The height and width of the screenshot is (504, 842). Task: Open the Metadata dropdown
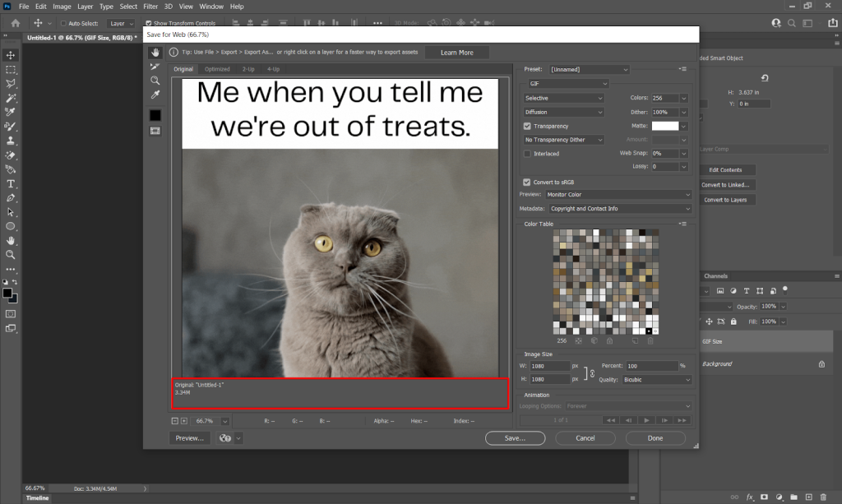[620, 208]
